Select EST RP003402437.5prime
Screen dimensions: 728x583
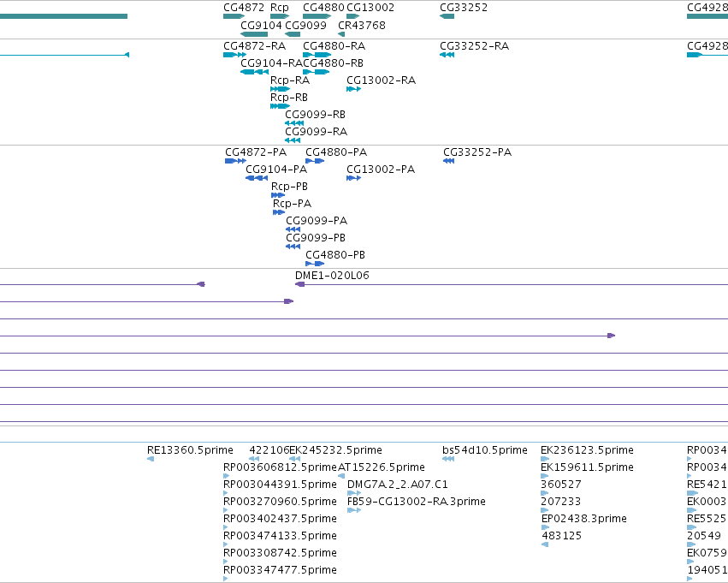(226, 527)
